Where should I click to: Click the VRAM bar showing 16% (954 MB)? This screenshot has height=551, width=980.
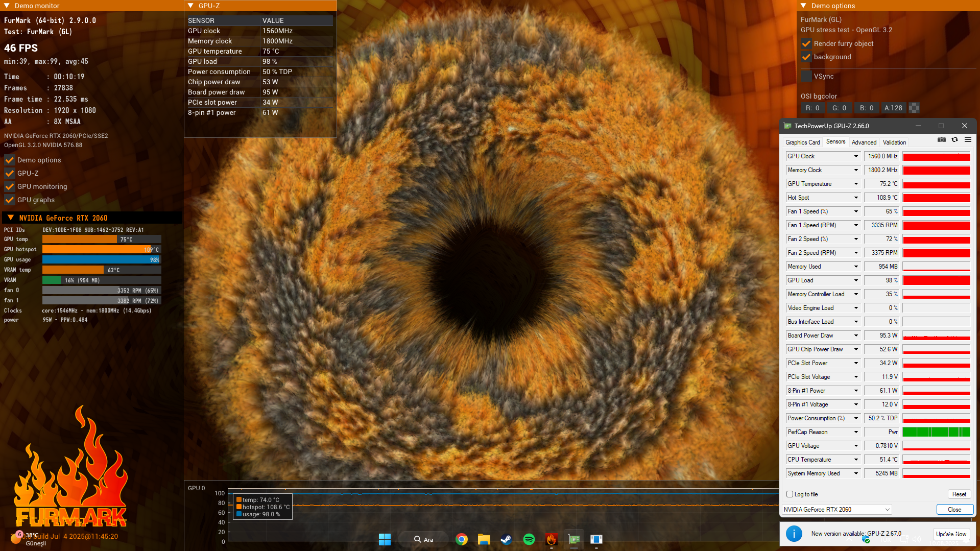point(102,280)
